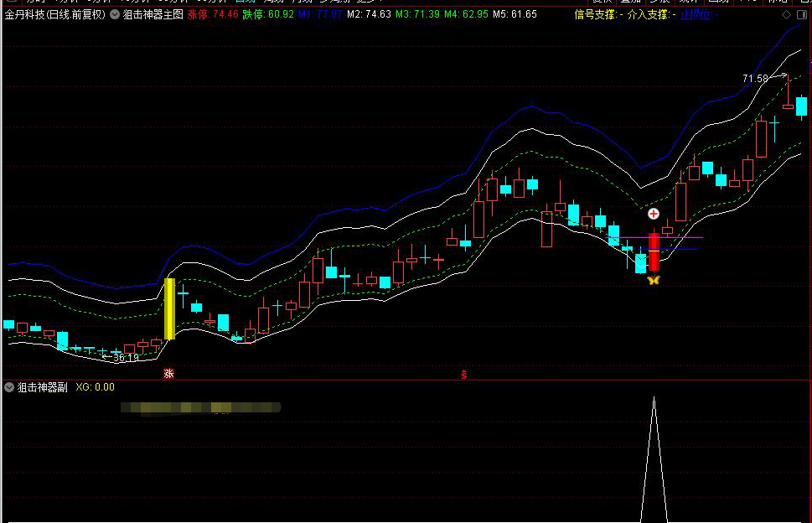The image size is (812, 523).
Task: Click the M5: 61.65 value
Action: pyautogui.click(x=515, y=14)
